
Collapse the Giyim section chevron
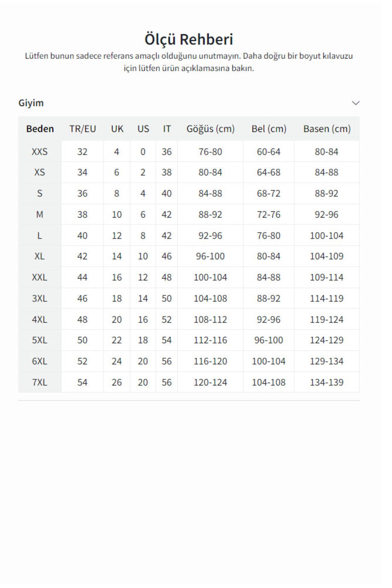355,103
